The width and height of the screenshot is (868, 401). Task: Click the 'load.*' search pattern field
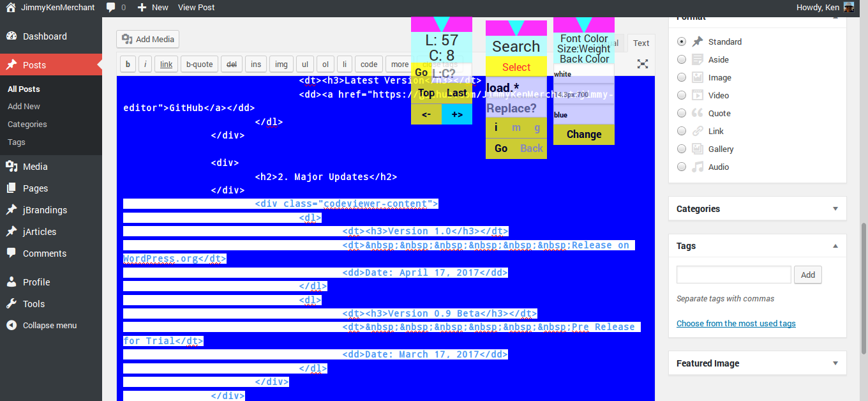point(516,87)
